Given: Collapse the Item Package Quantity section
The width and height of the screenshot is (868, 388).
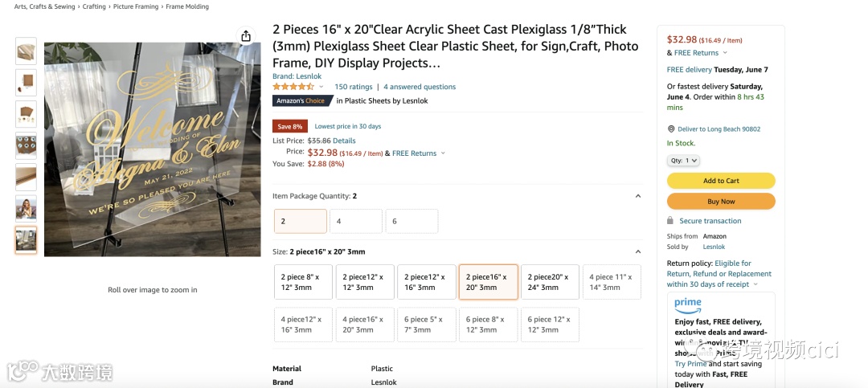Looking at the screenshot, I should click(x=638, y=196).
